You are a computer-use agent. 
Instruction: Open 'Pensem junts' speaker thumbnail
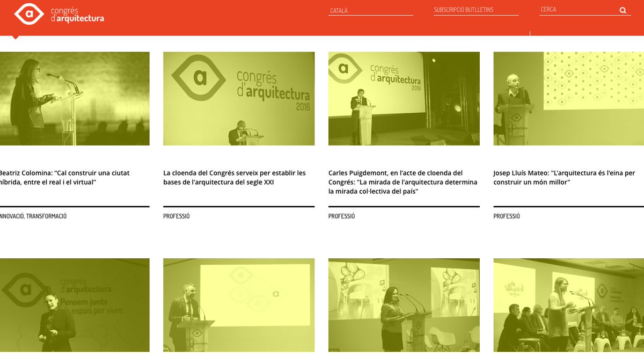click(75, 305)
